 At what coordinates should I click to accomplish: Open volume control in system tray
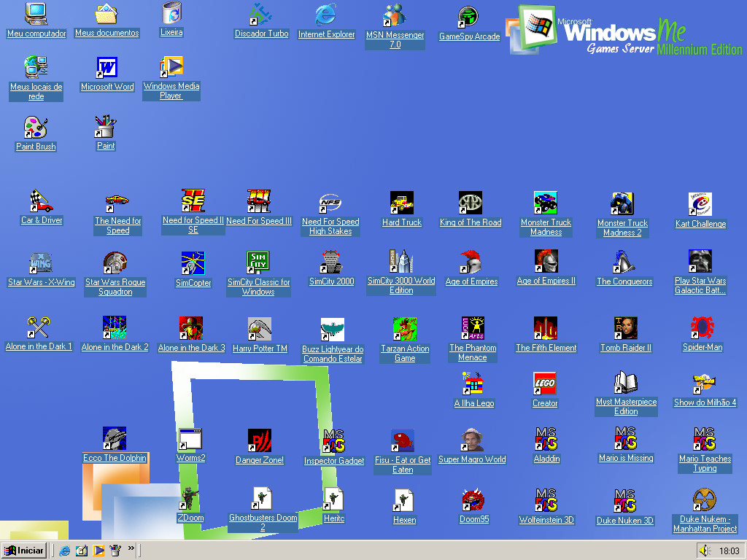[x=704, y=551]
